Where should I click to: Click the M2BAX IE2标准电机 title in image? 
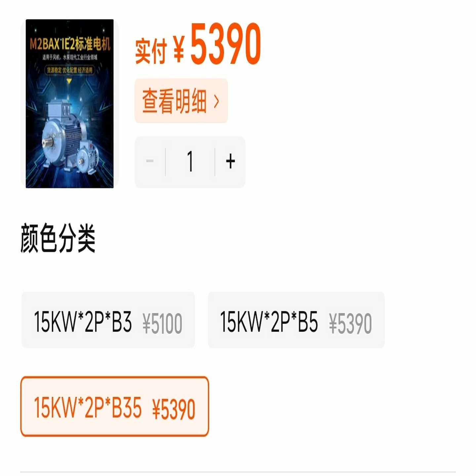click(x=70, y=44)
